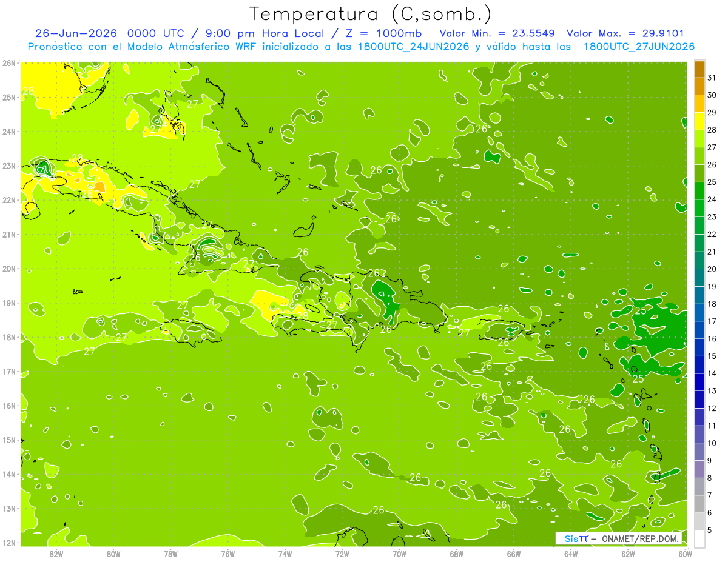Screen dimensions: 728x562
Task: Click the '24N' latitude axis label
Action: coord(9,132)
